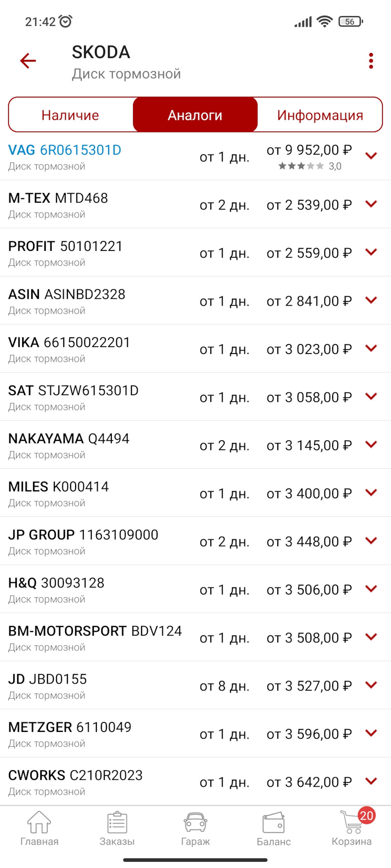Switch to the Наличие tab
This screenshot has height=868, width=391.
70,115
